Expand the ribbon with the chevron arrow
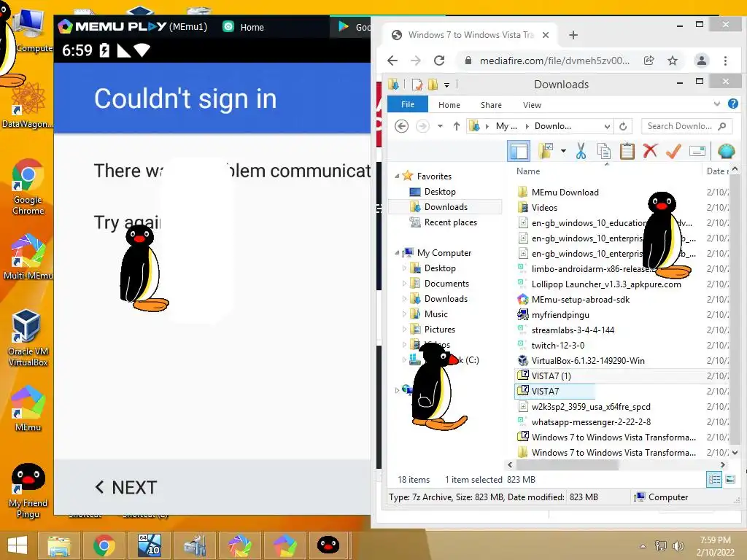 717,104
